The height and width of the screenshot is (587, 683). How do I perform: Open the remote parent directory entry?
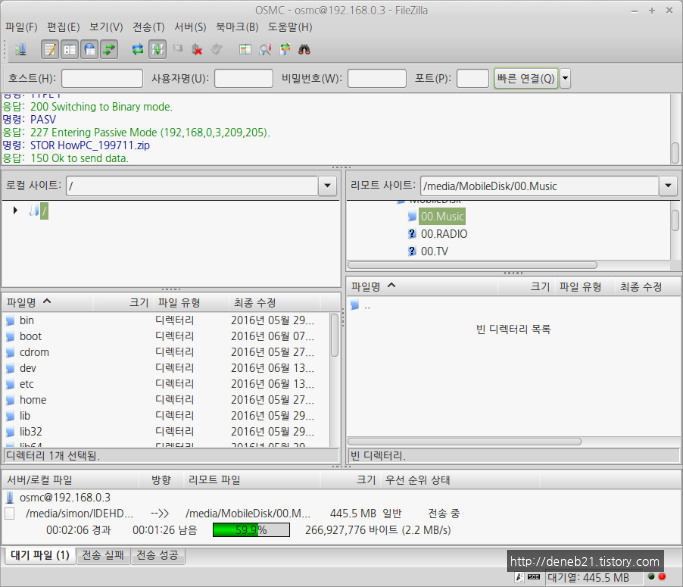[361, 306]
